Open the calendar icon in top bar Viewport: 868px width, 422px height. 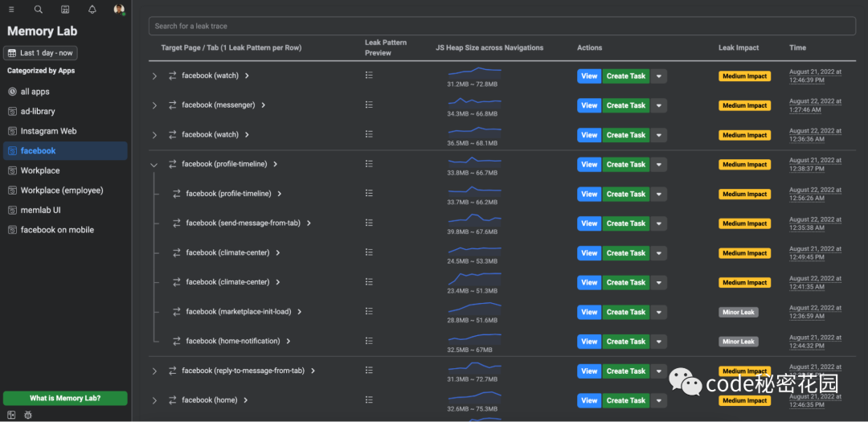click(65, 10)
